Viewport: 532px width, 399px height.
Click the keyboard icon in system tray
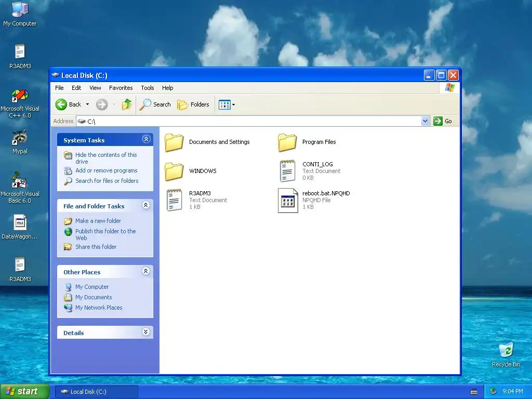[474, 392]
